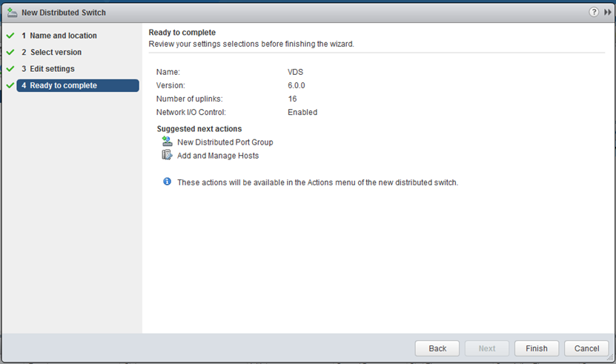
Task: Click the Back button
Action: pyautogui.click(x=437, y=348)
